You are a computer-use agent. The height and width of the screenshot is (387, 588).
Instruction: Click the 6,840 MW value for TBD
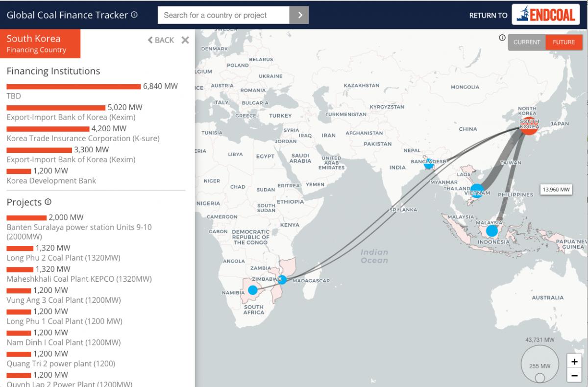pyautogui.click(x=160, y=86)
